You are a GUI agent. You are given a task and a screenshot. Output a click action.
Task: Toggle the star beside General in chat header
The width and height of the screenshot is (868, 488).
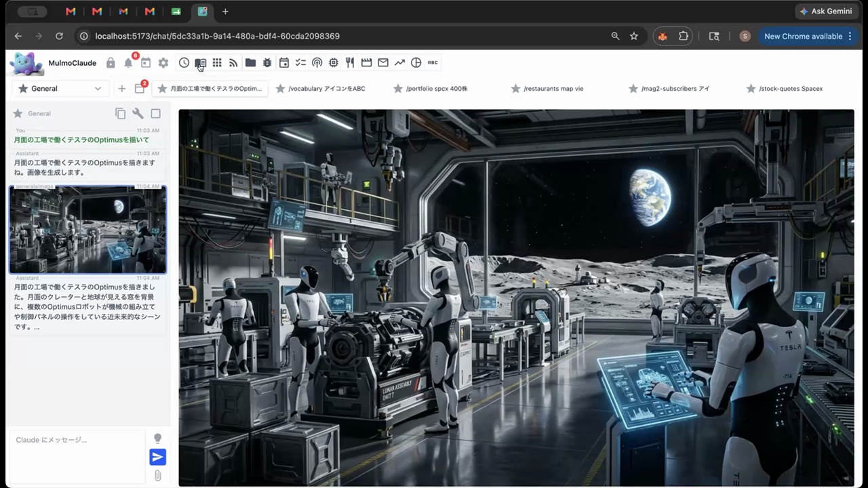tap(18, 114)
